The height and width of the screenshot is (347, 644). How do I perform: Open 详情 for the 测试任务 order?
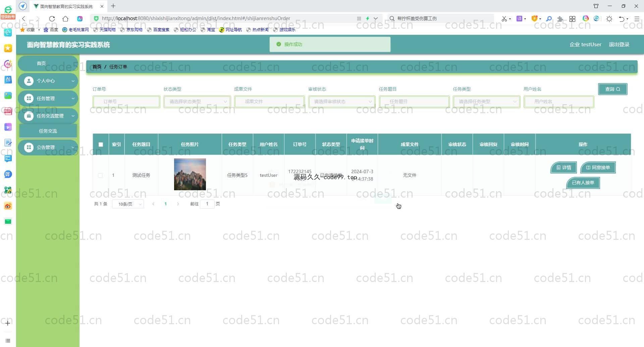(563, 167)
